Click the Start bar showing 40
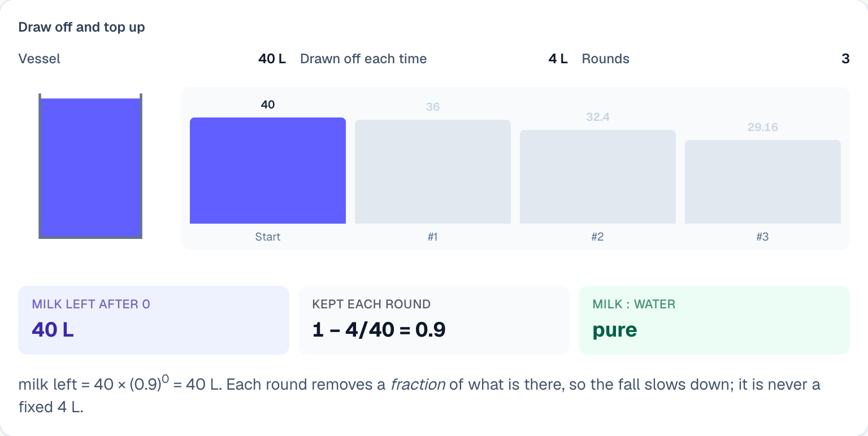Viewport: 868px width, 436px height. pyautogui.click(x=268, y=171)
